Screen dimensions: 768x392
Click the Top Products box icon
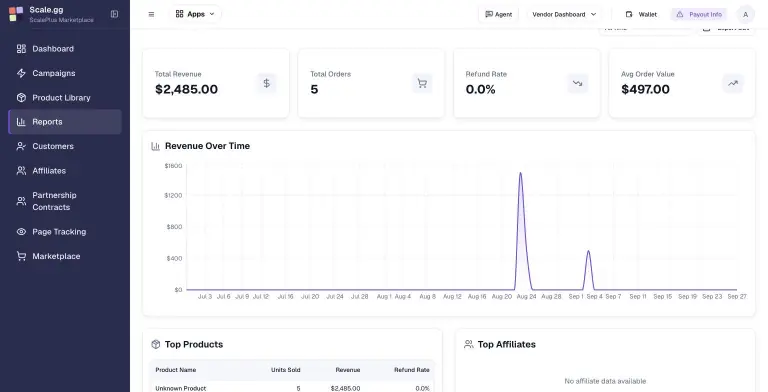click(155, 344)
